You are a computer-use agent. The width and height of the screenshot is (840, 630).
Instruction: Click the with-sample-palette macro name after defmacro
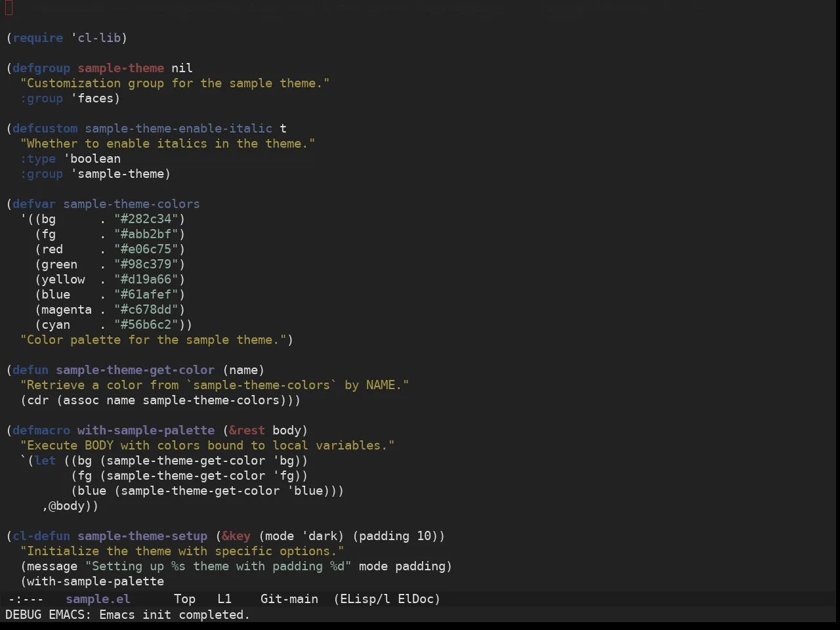[x=146, y=430]
